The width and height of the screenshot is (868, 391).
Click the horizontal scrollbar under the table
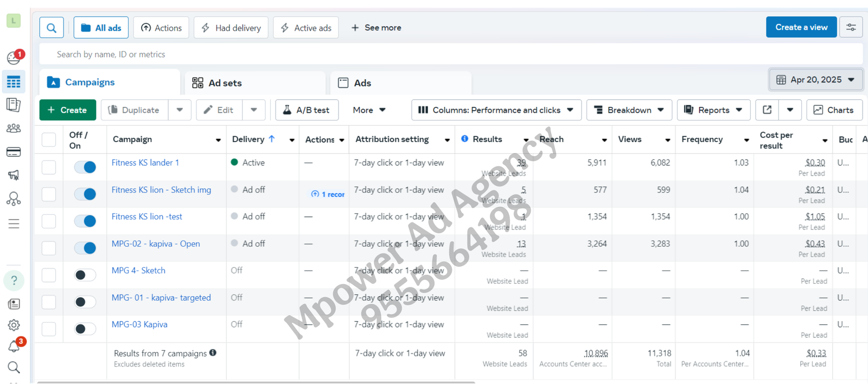point(256,382)
